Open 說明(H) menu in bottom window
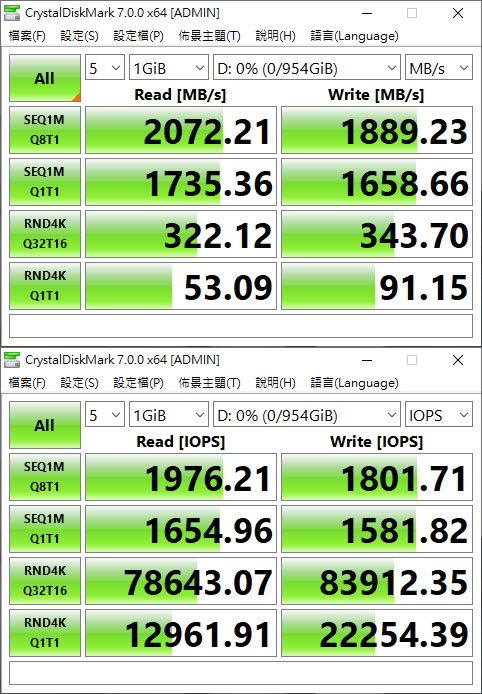Image resolution: width=482 pixels, height=694 pixels. [x=275, y=383]
